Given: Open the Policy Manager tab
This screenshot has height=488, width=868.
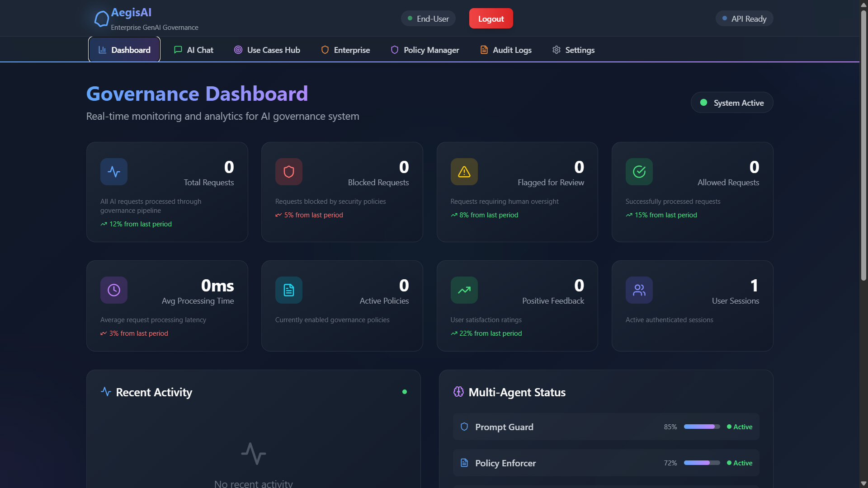Looking at the screenshot, I should click(x=425, y=50).
